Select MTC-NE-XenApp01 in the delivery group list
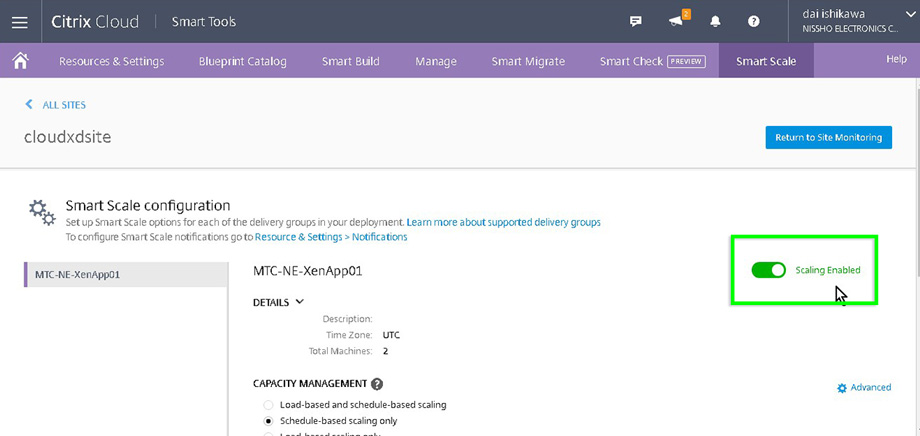920x436 pixels. click(x=126, y=274)
